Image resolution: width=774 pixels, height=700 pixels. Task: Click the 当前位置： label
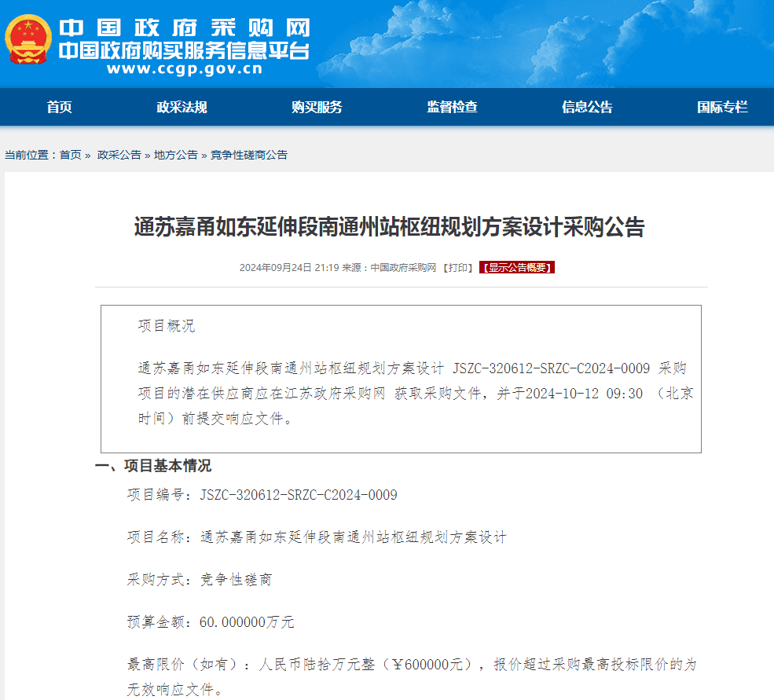(31, 155)
